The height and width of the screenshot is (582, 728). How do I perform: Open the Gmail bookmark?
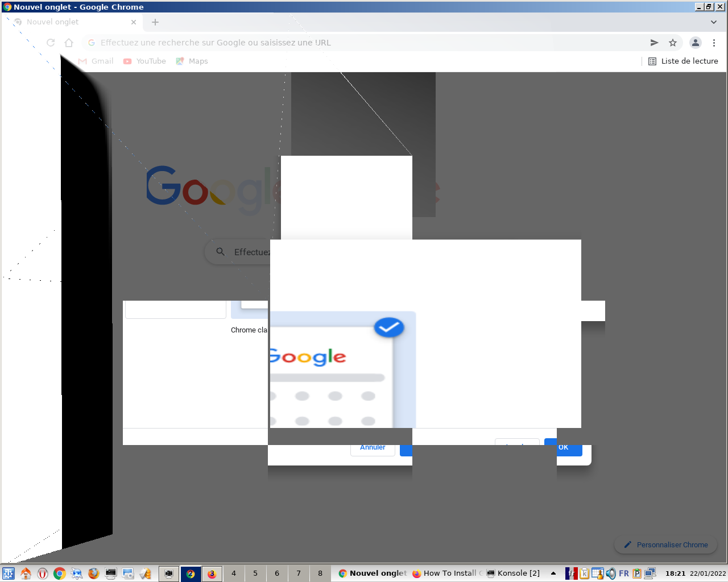coord(96,61)
